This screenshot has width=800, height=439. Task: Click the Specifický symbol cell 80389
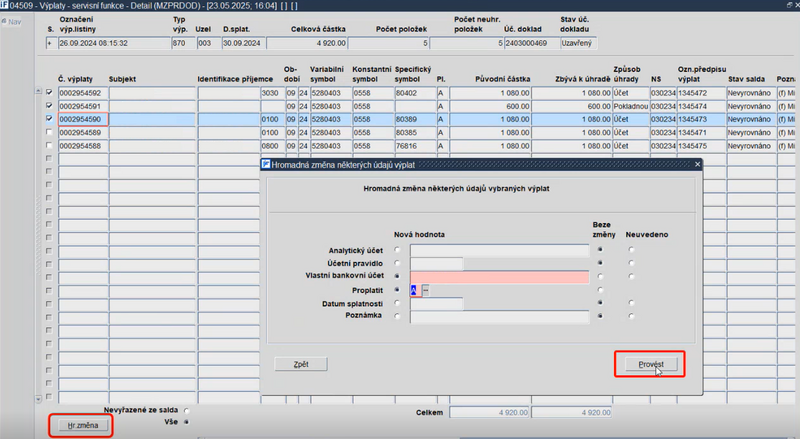coord(415,119)
